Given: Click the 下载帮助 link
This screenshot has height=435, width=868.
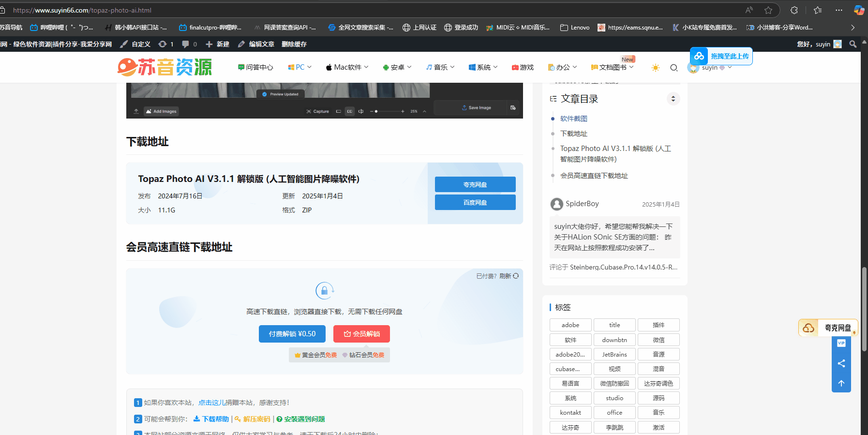Looking at the screenshot, I should coord(211,419).
